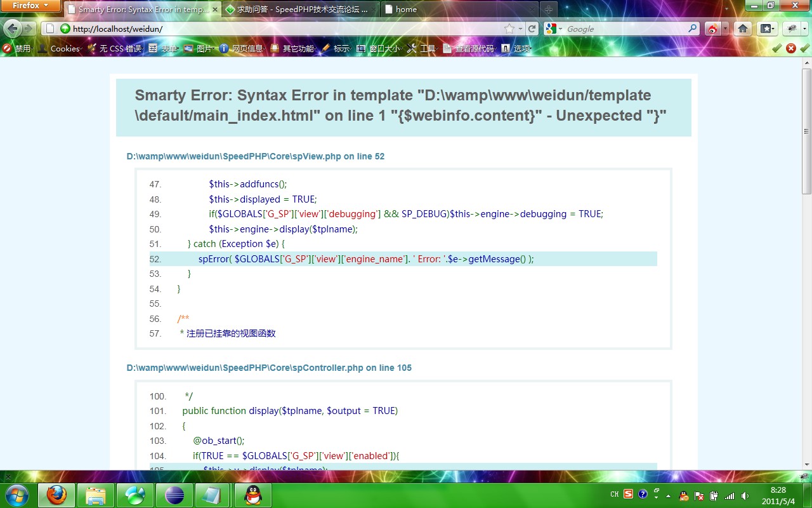Click the Forward navigation arrow
Viewport: 812px width, 508px height.
pyautogui.click(x=28, y=29)
